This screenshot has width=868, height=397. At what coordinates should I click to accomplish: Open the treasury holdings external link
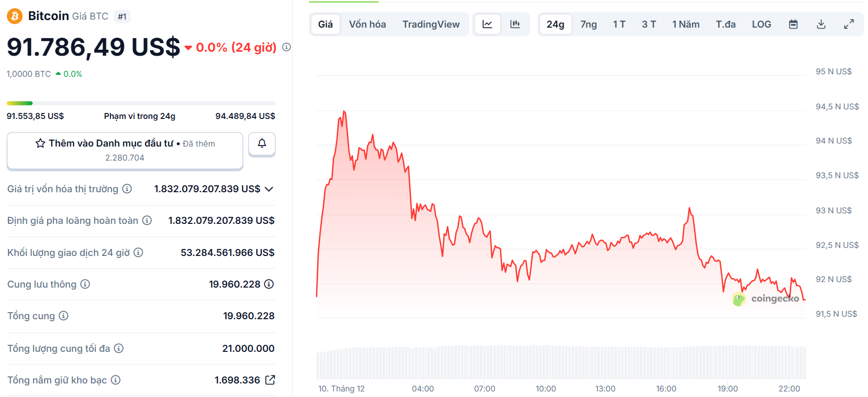270,380
